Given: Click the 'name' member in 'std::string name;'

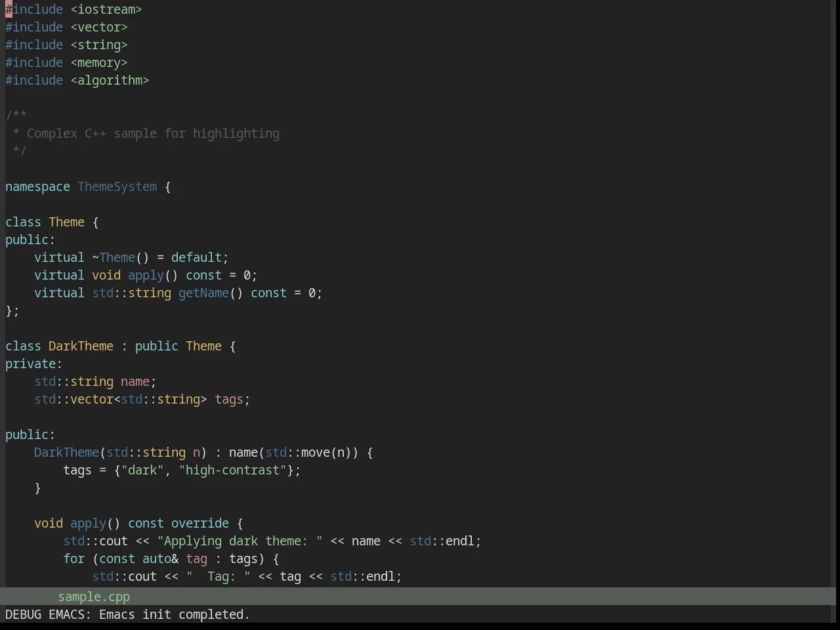Looking at the screenshot, I should 135,381.
